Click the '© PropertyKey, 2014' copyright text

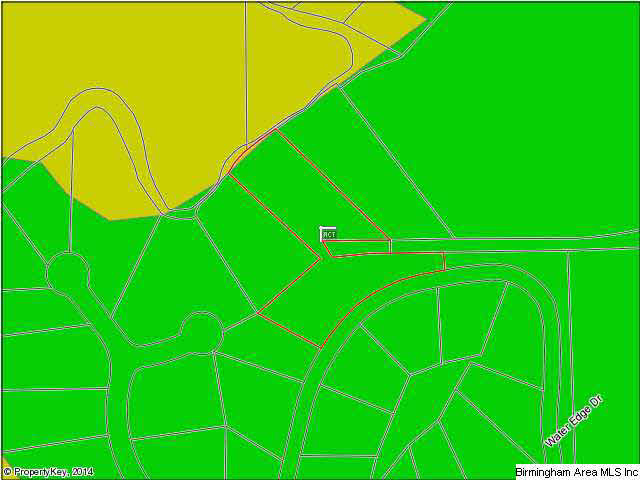[x=49, y=472]
